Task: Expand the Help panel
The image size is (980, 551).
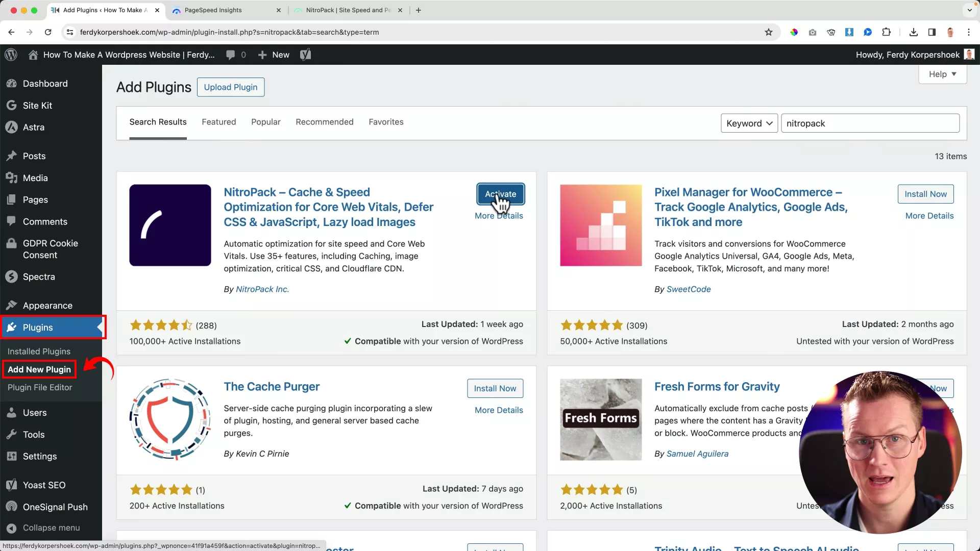Action: [x=942, y=73]
